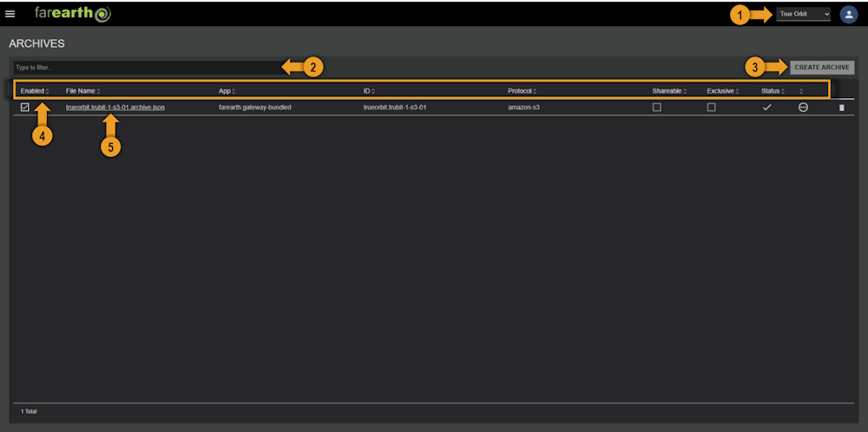The image size is (868, 432).
Task: Sort by the unlabeled last column arrows
Action: pos(801,91)
